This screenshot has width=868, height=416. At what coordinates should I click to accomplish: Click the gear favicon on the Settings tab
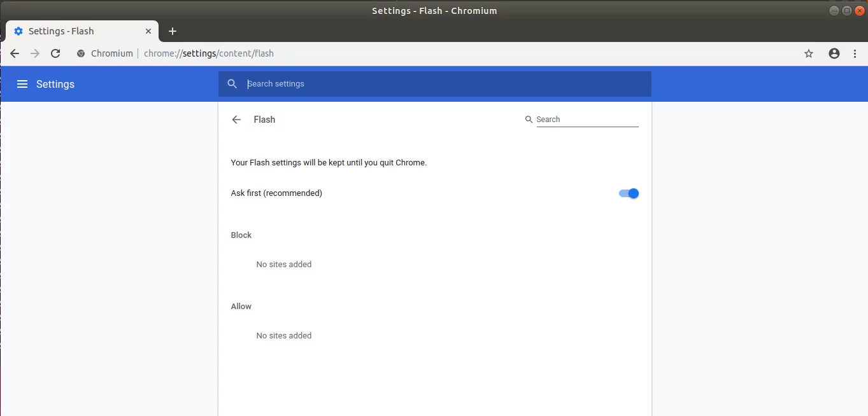tap(18, 31)
